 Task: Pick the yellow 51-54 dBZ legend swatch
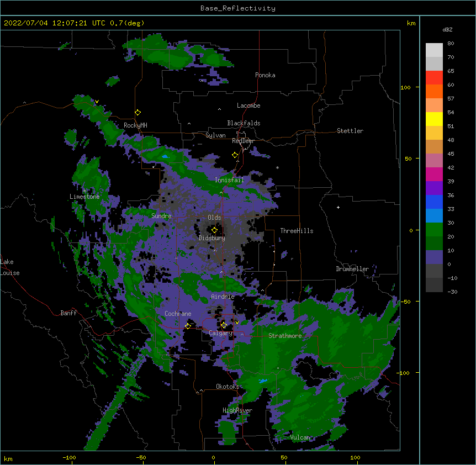(434, 119)
